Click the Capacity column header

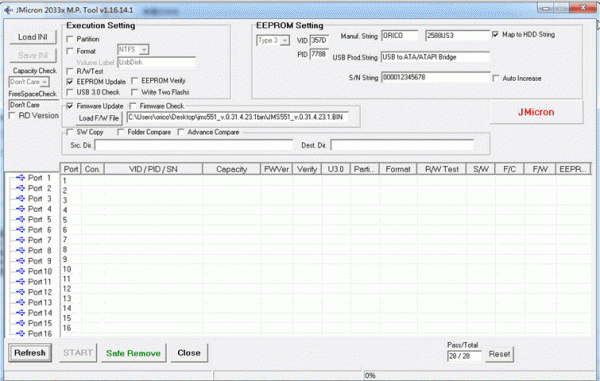232,169
